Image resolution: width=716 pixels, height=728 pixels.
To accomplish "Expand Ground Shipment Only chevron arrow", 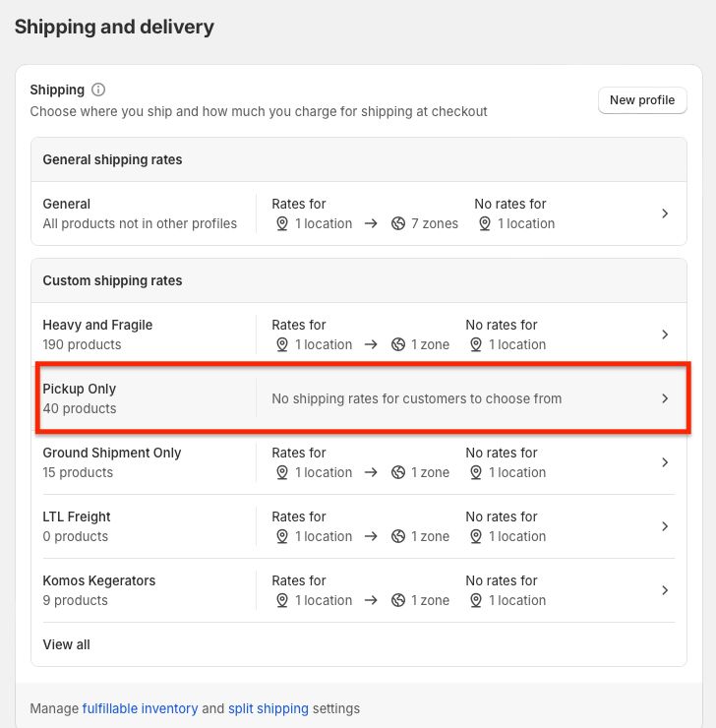I will 665,462.
